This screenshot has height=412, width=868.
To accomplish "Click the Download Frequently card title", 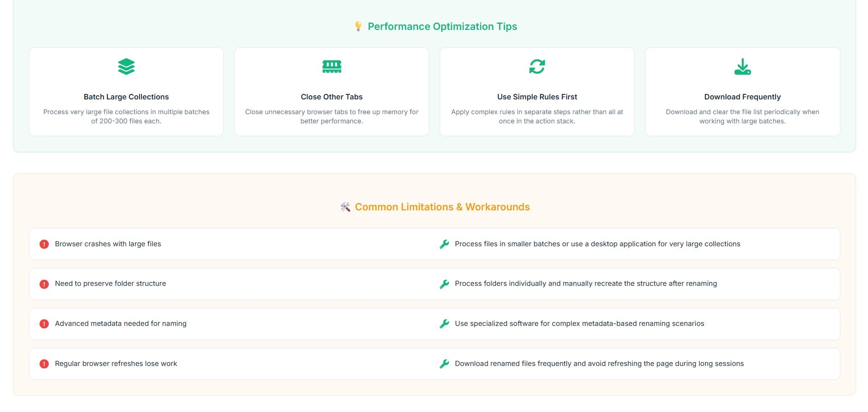I will point(742,97).
